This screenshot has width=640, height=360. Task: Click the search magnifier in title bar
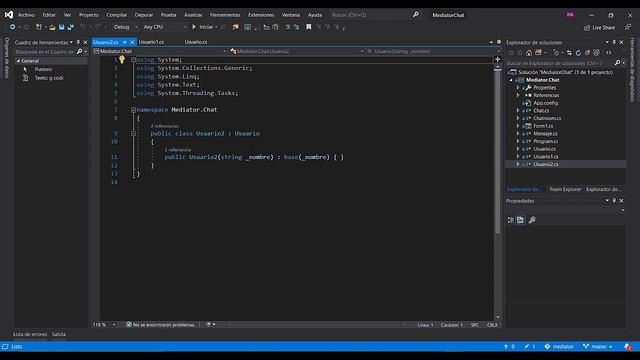click(416, 15)
